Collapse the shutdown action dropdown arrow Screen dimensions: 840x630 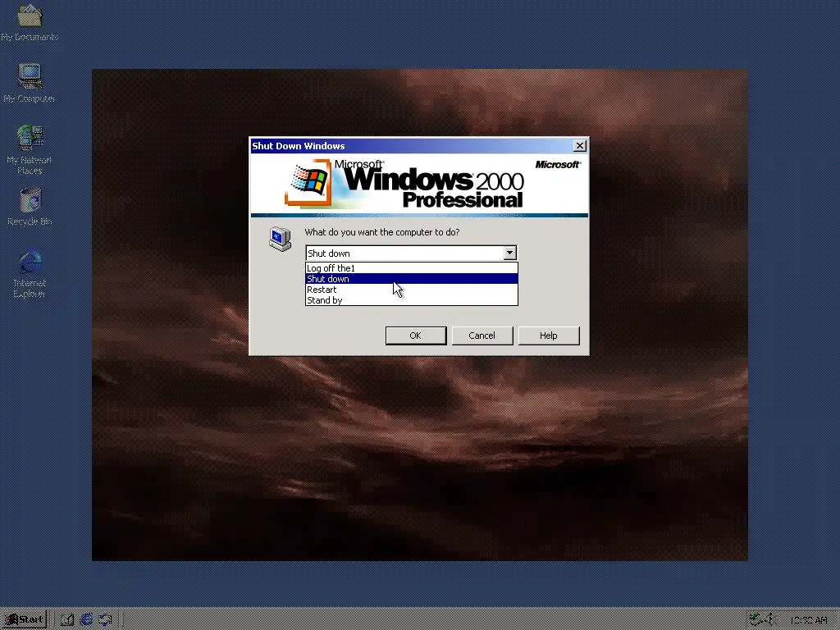pos(509,253)
